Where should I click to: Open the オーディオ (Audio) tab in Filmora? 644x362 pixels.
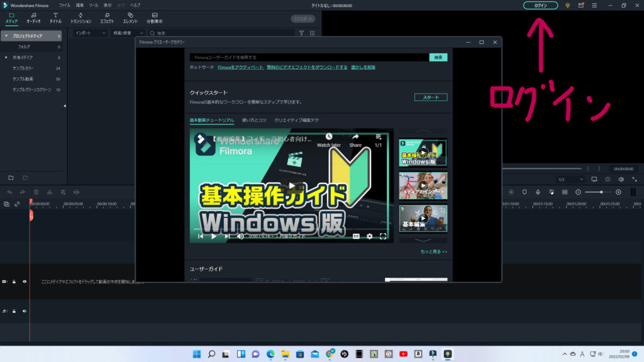point(33,18)
